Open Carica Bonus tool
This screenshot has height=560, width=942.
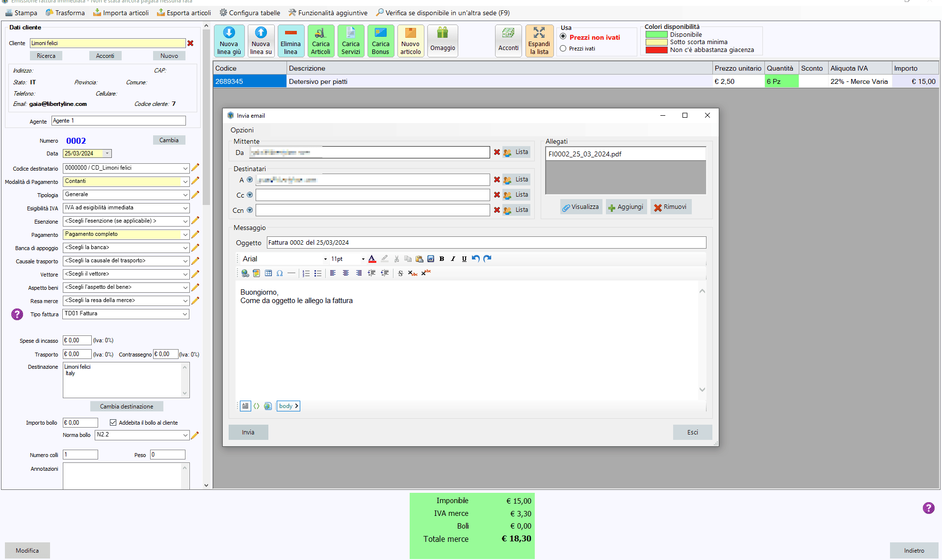380,41
